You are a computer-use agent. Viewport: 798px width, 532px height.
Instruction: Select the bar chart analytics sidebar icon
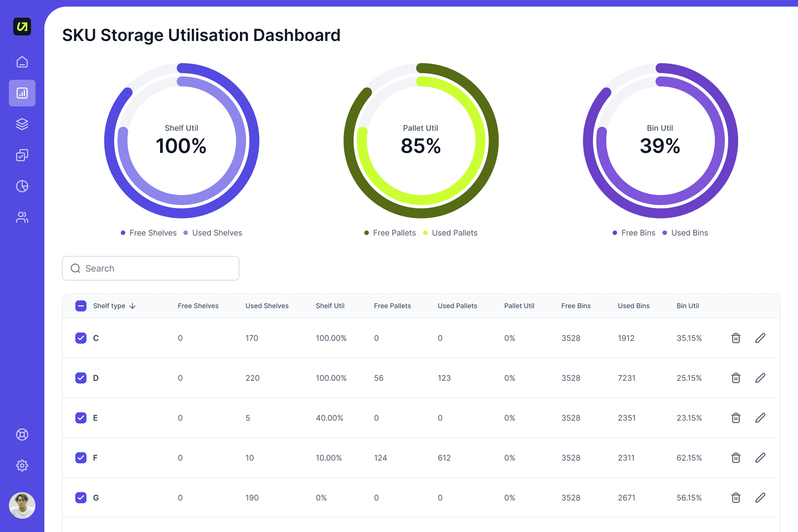(x=22, y=93)
